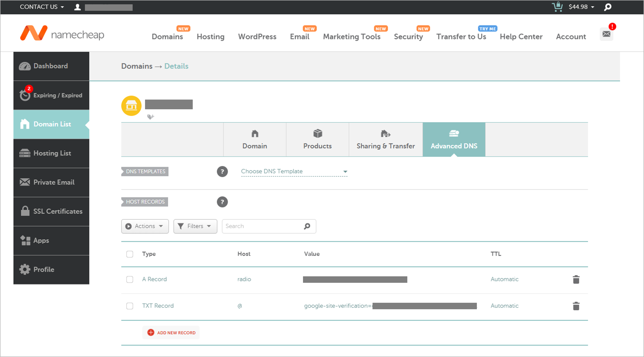Click ADD NEW RECORD
Screen dimensions: 644x357
(171, 332)
